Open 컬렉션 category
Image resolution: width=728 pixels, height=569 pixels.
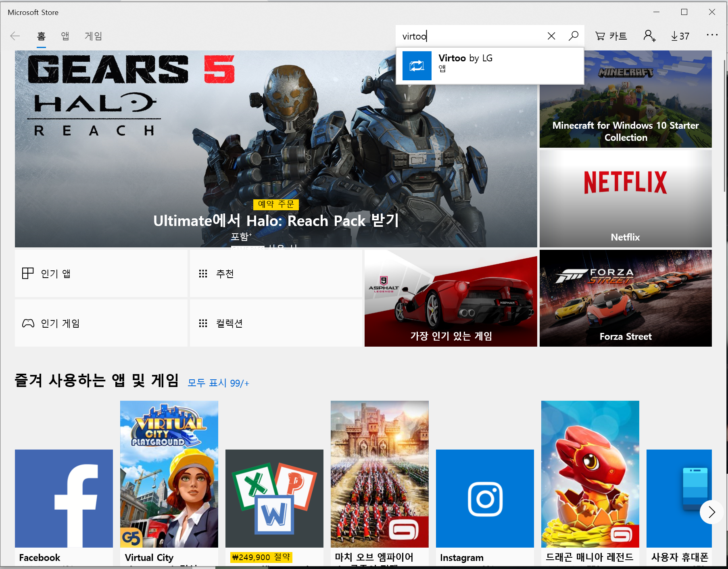(x=276, y=323)
